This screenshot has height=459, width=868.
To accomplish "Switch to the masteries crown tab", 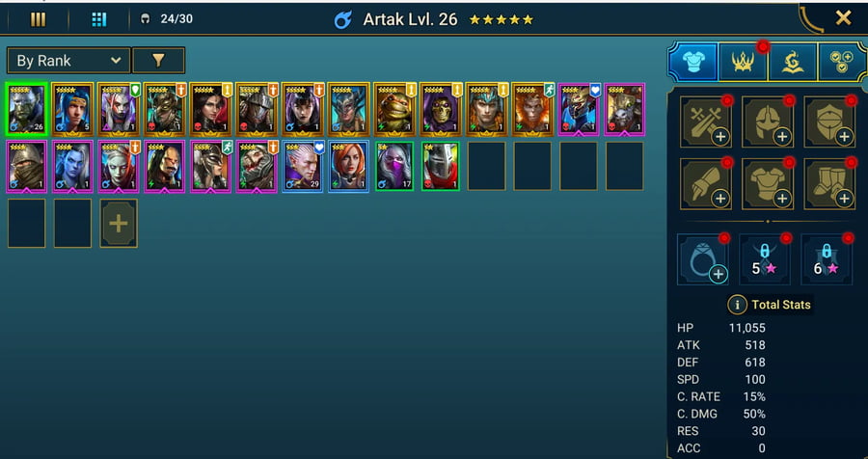I will pos(743,62).
